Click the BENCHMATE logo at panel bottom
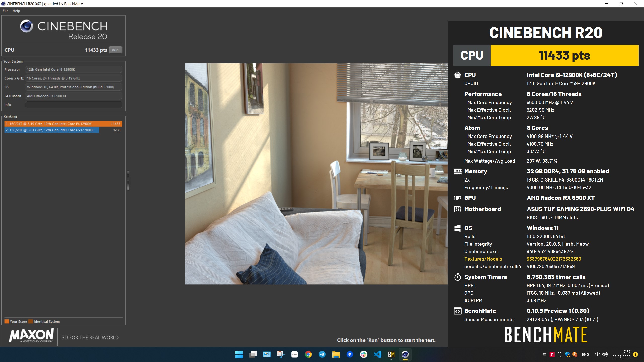644x362 pixels. (546, 335)
